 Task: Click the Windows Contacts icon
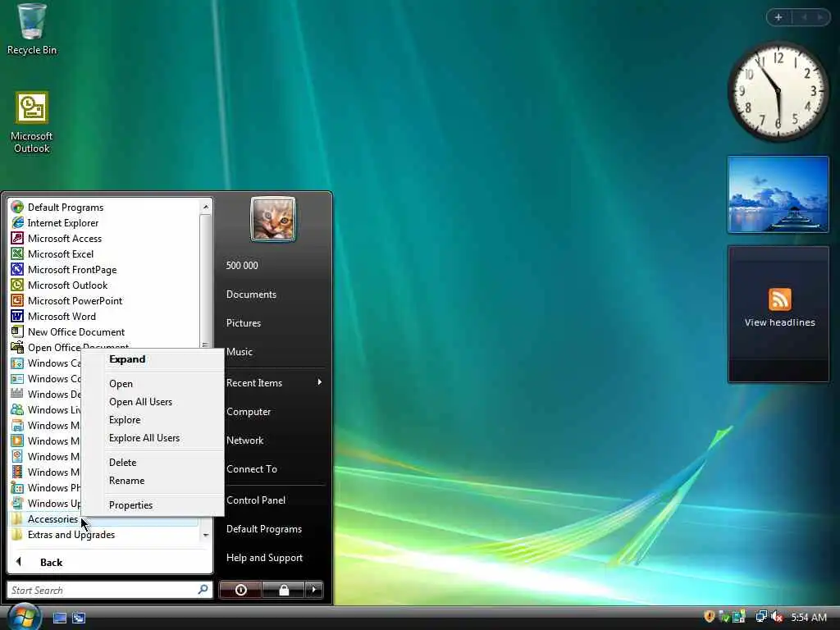(x=17, y=378)
